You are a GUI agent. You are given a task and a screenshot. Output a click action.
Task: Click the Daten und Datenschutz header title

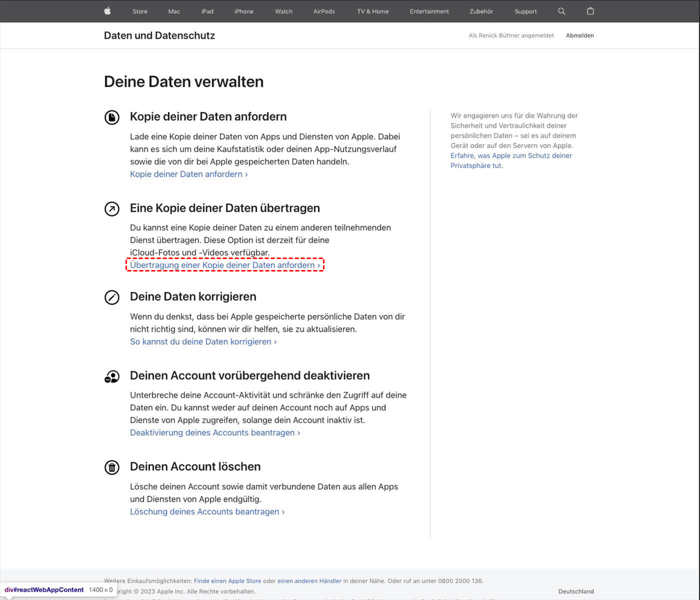tap(159, 36)
